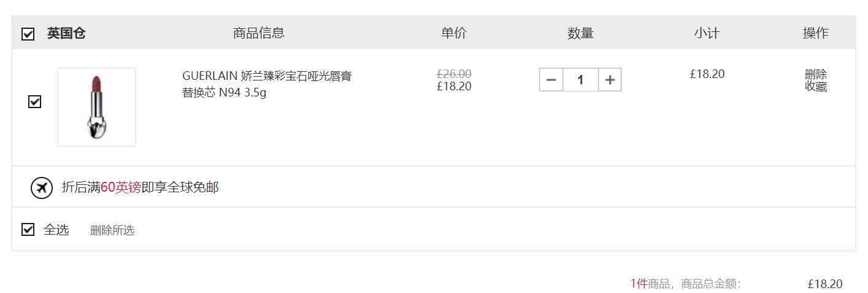
Task: Decrease quantity with the minus button
Action: tap(551, 80)
